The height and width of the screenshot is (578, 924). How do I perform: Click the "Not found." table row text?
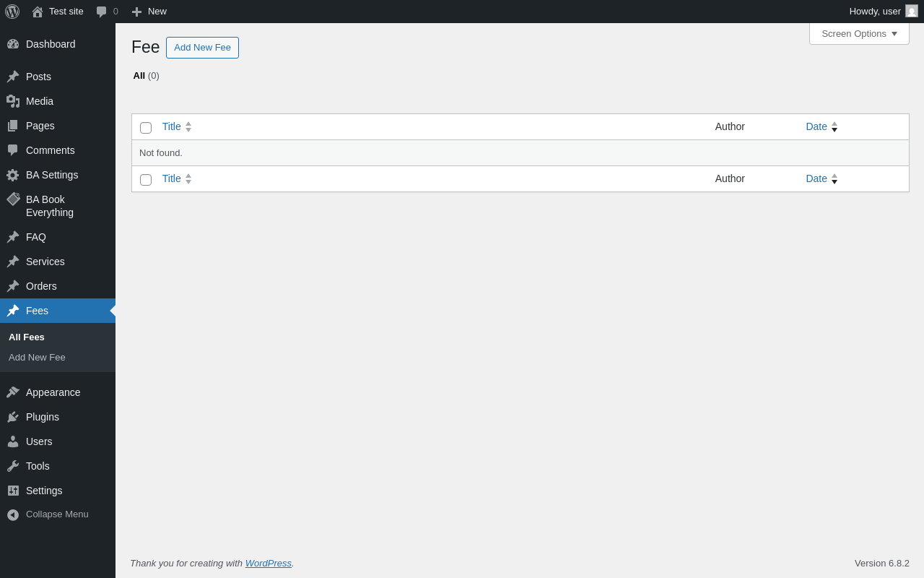pyautogui.click(x=161, y=153)
